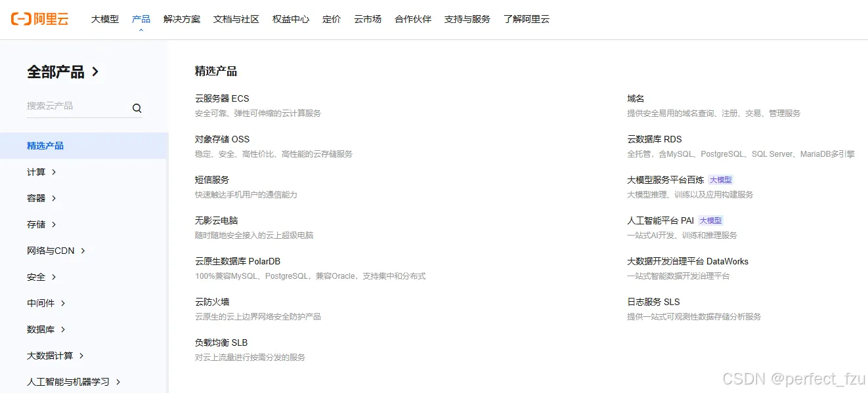The height and width of the screenshot is (393, 868).
Task: Click the 大模型 badge next to 人工智能平台 PAI
Action: 710,220
